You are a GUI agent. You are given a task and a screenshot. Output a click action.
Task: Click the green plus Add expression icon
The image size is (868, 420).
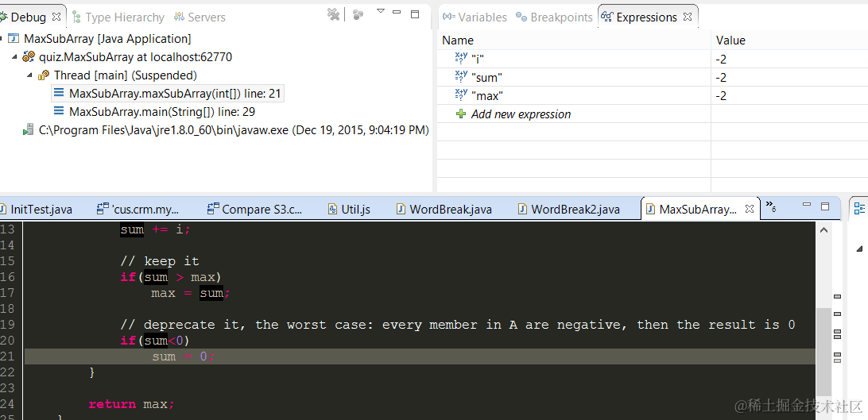[460, 114]
